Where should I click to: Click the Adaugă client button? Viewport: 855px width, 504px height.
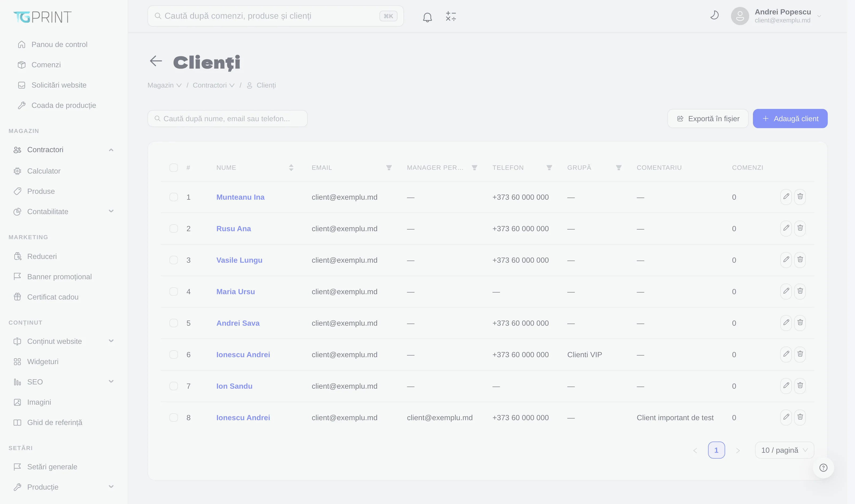point(790,119)
